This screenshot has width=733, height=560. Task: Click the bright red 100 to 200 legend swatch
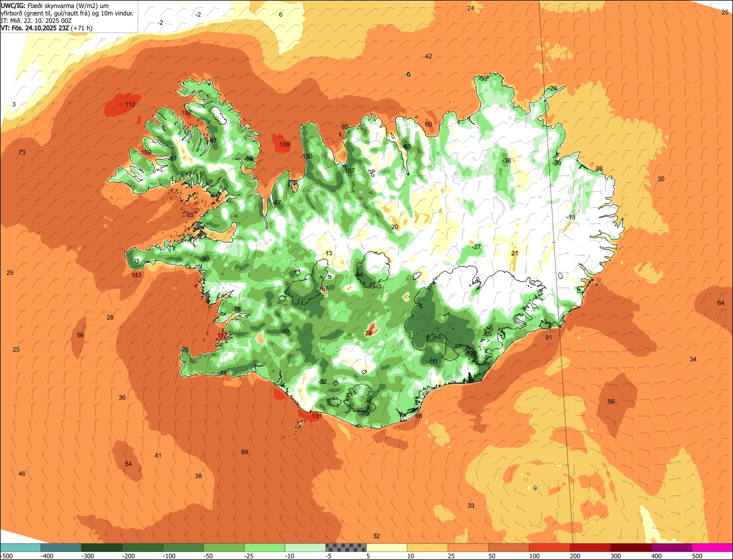(550, 547)
